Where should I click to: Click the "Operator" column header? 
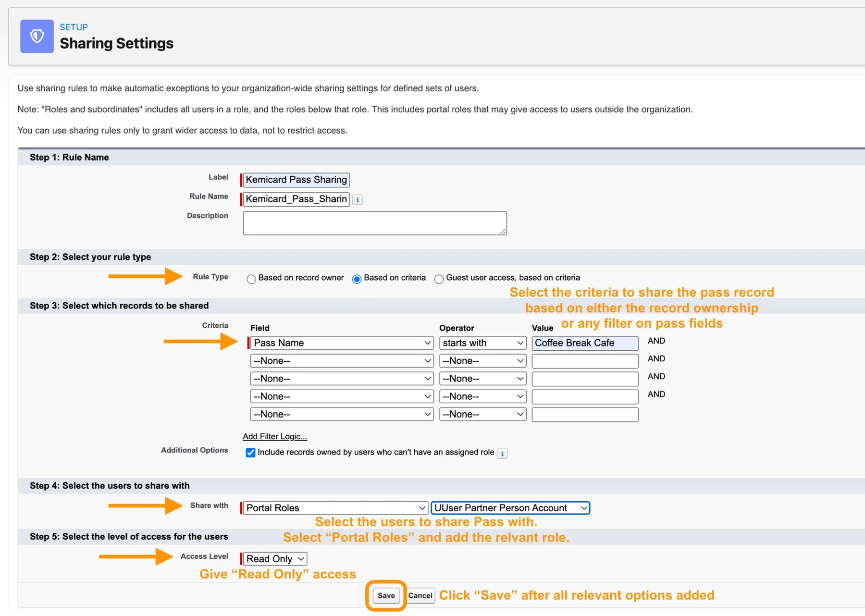click(457, 328)
